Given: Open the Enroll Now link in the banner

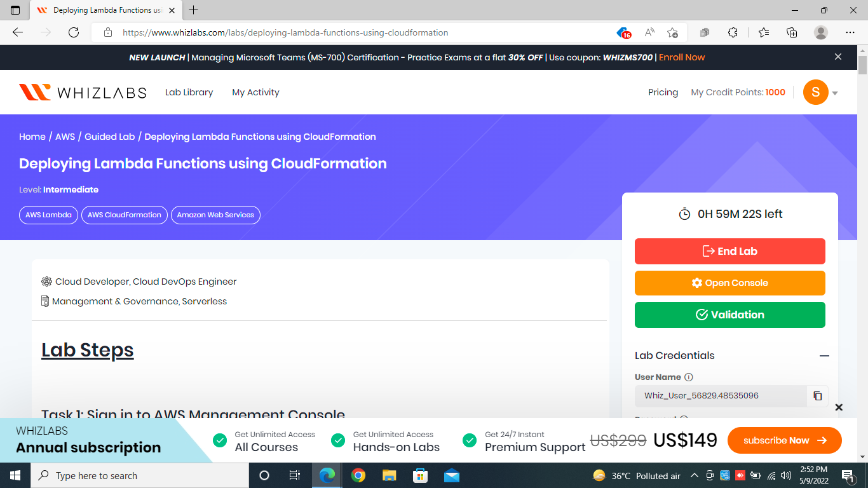Looking at the screenshot, I should 682,57.
